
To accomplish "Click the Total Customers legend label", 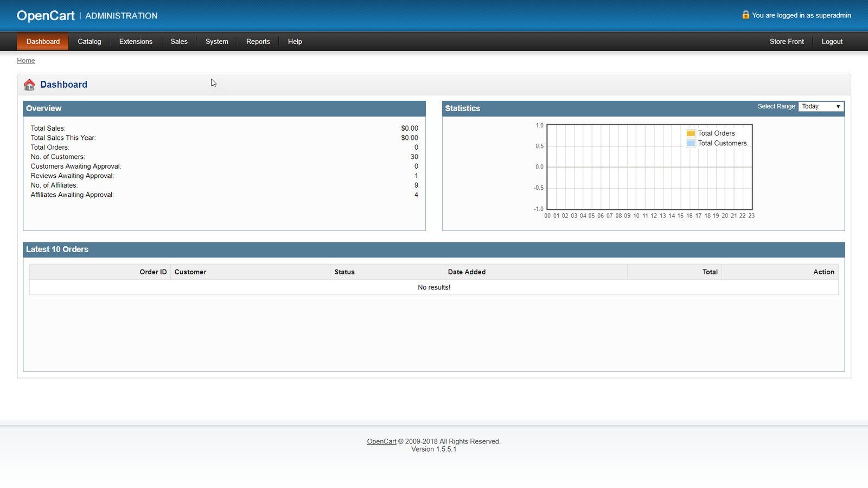I will pos(722,144).
